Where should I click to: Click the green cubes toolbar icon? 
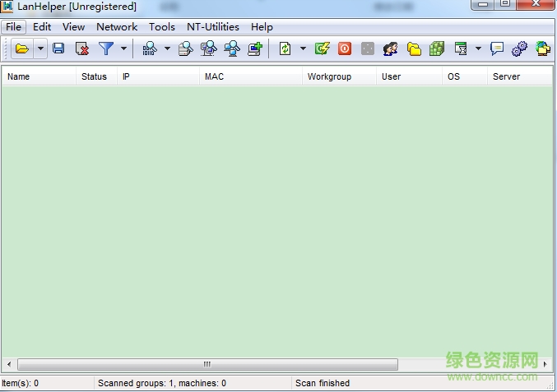(437, 48)
